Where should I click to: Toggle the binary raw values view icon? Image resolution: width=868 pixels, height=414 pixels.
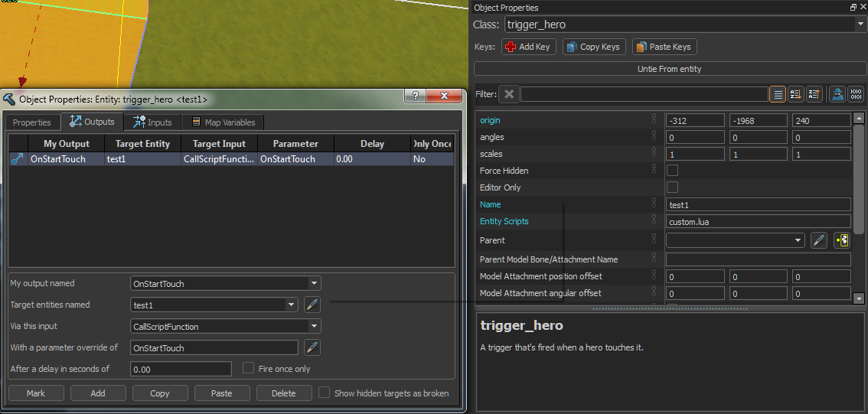857,94
